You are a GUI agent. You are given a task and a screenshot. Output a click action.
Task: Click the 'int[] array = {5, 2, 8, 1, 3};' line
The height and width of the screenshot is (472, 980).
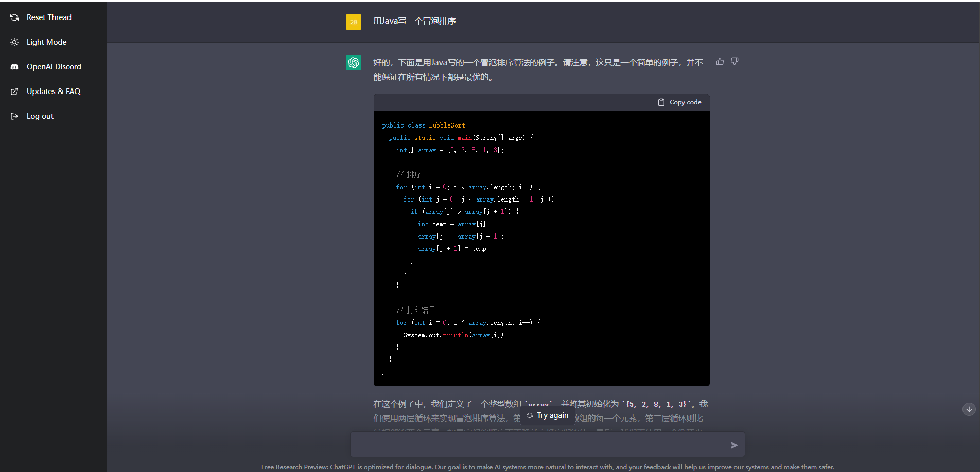point(450,150)
